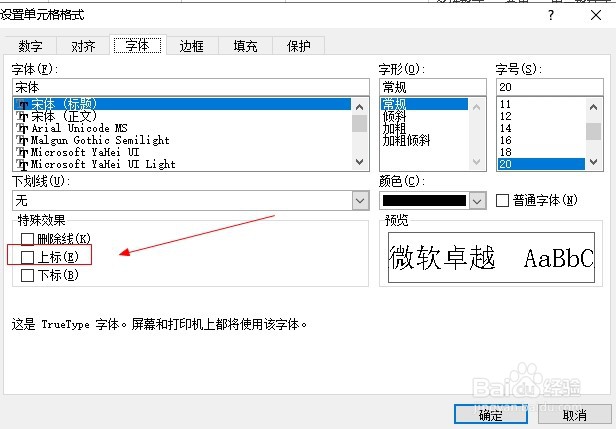
Task: Click TrueType icon beside 宋体 (正文)
Action: [x=22, y=117]
